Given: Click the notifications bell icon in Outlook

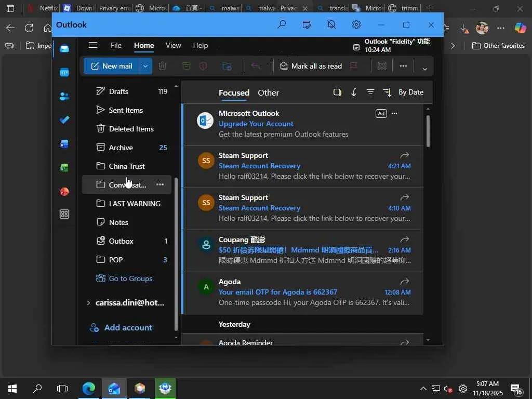Looking at the screenshot, I should tap(331, 25).
